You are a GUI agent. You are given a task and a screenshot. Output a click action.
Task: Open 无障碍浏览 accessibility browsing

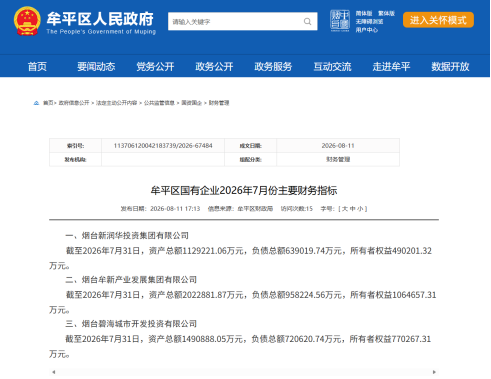(369, 22)
